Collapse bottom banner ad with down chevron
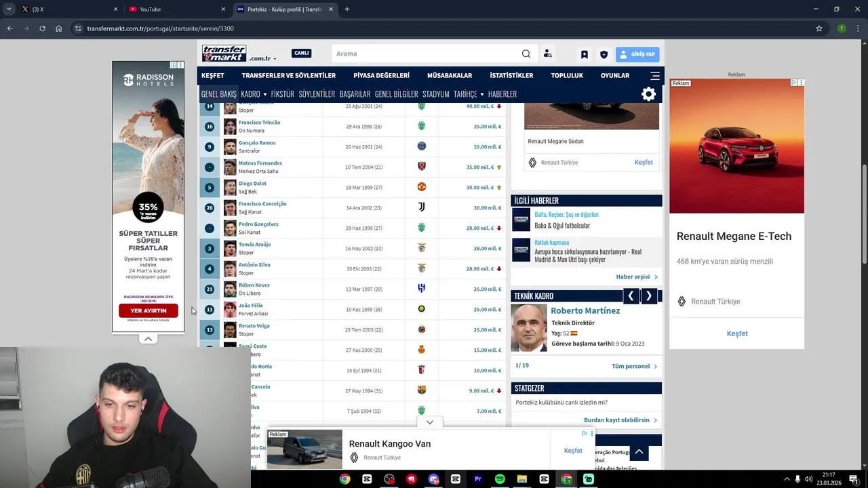Screen dimensions: 868x488 [430, 422]
